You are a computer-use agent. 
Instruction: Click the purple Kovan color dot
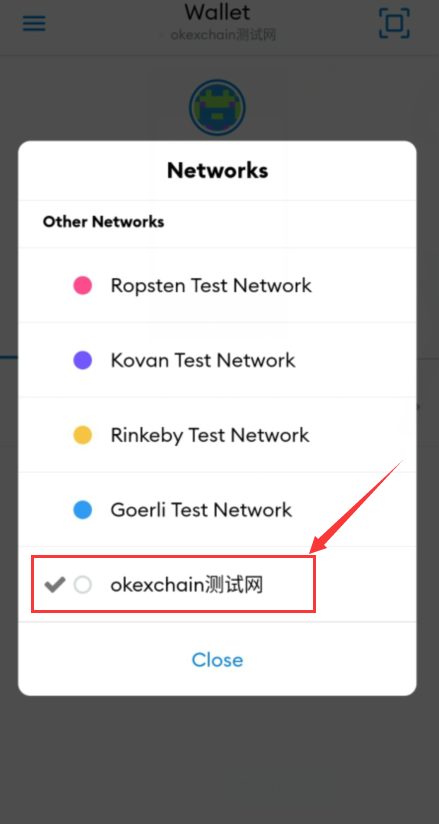pos(83,360)
